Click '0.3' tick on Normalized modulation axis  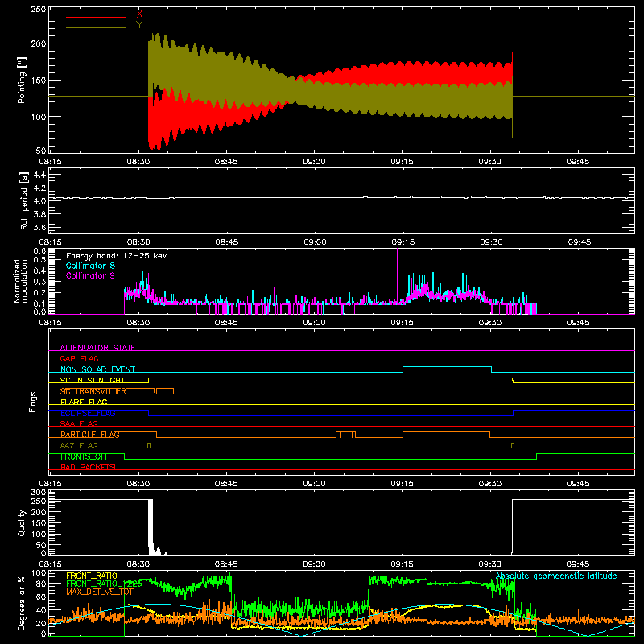(39, 282)
